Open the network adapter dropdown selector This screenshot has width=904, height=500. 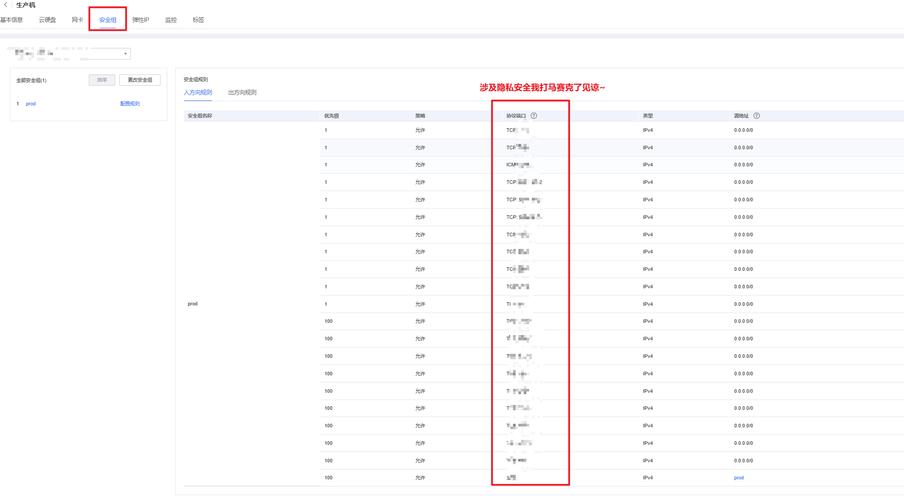click(71, 54)
